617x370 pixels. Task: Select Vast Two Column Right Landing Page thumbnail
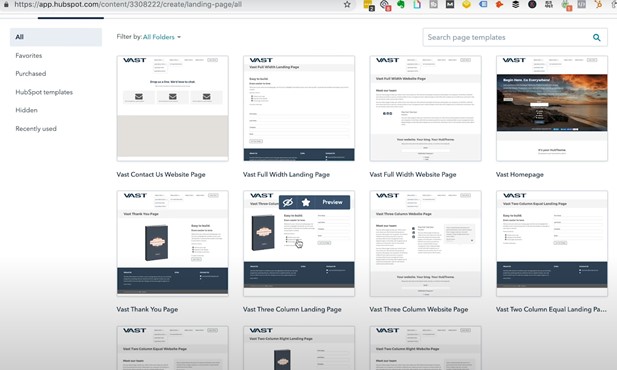(x=299, y=348)
